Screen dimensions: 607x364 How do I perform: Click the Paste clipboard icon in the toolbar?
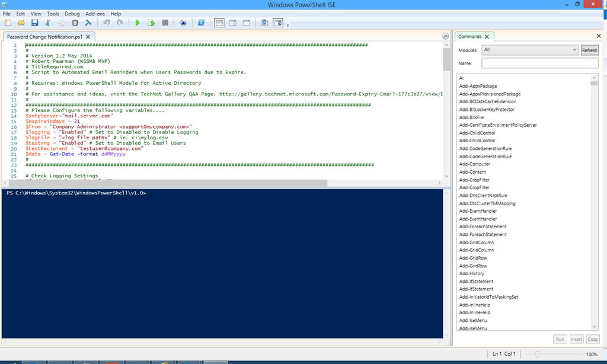75,23
